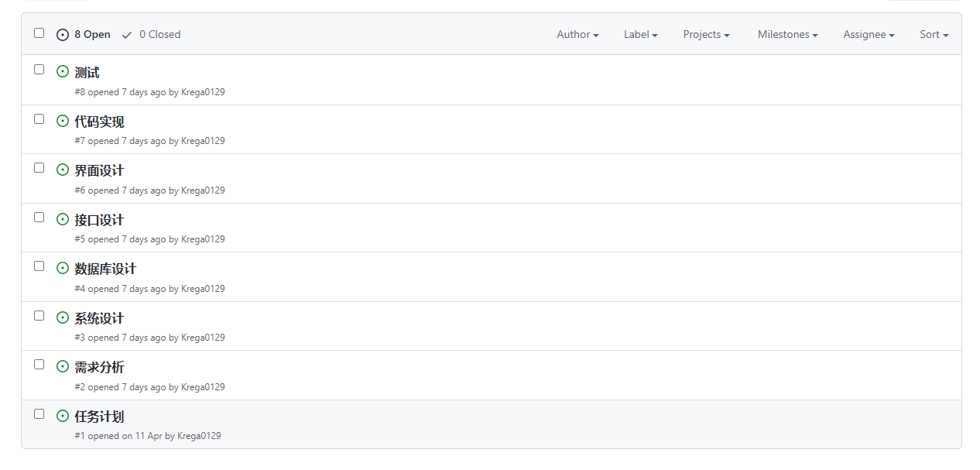
Task: Click the '#4 opened 7 days ago' text
Action: [x=120, y=289]
